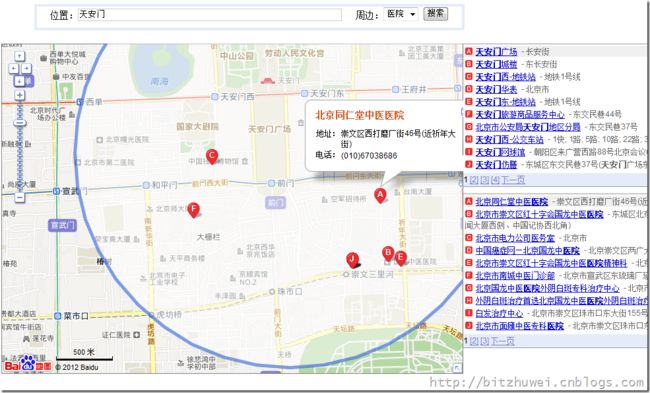Click red map marker E on the map
The width and height of the screenshot is (650, 393).
tap(400, 258)
